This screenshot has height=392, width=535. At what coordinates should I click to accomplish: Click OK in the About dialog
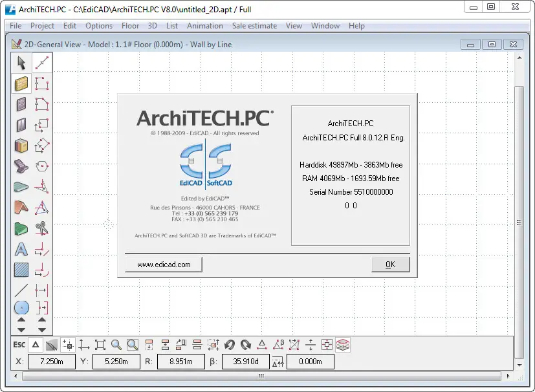pos(390,265)
